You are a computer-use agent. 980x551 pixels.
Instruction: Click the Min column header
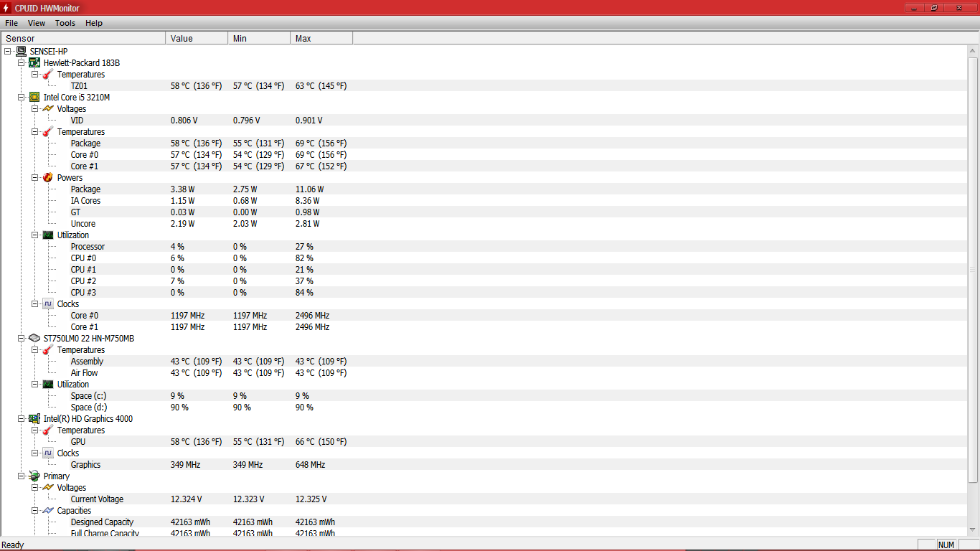coord(259,39)
